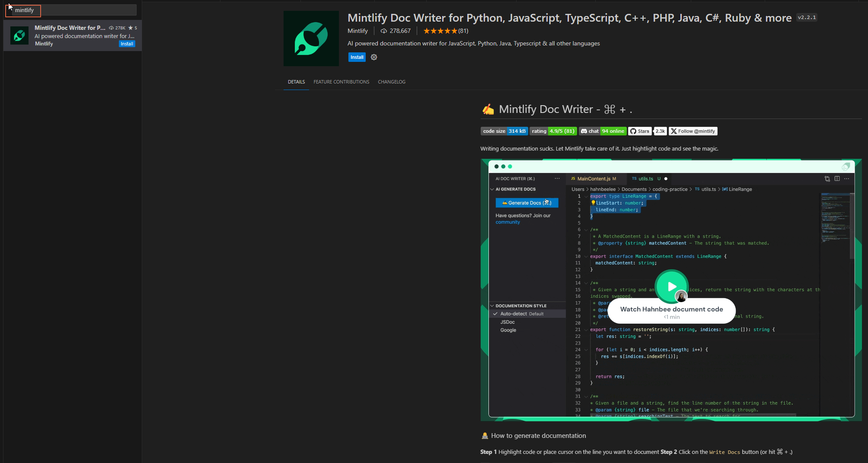
Task: Collapse the DOCUMENTATION STYLE section
Action: 492,305
